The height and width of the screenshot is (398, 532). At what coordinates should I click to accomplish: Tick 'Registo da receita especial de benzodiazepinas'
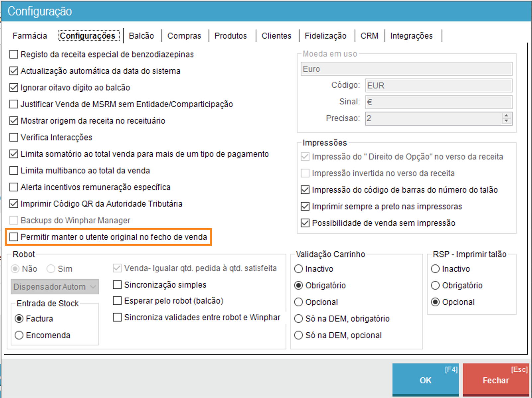(x=14, y=54)
